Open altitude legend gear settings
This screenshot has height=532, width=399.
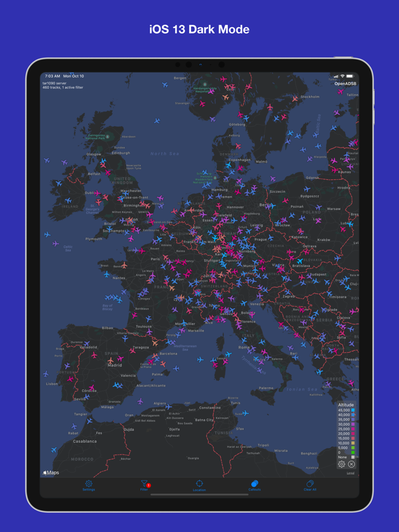(342, 464)
